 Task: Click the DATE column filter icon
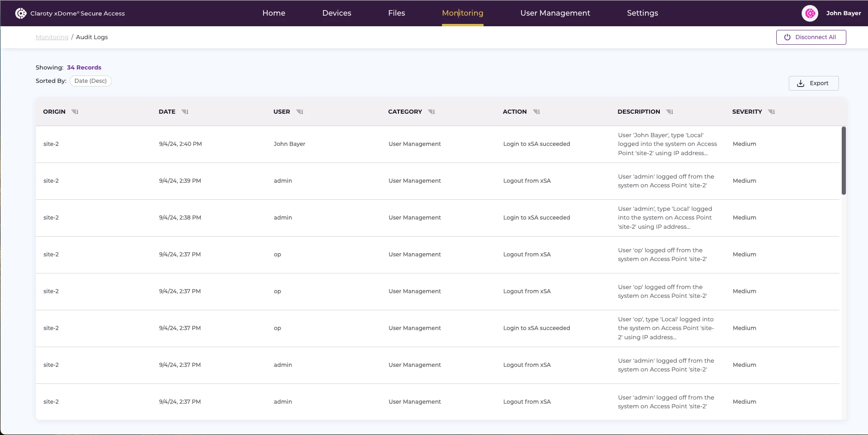[185, 112]
